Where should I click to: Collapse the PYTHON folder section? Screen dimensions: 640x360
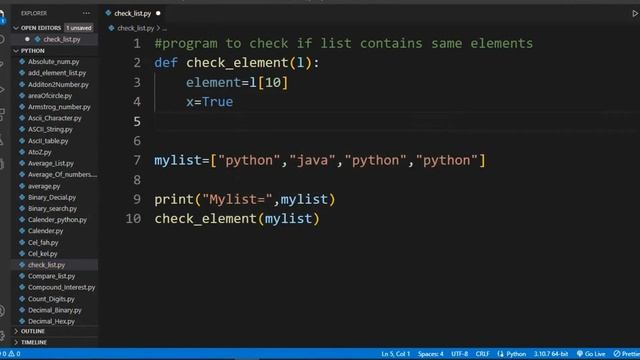click(x=16, y=51)
